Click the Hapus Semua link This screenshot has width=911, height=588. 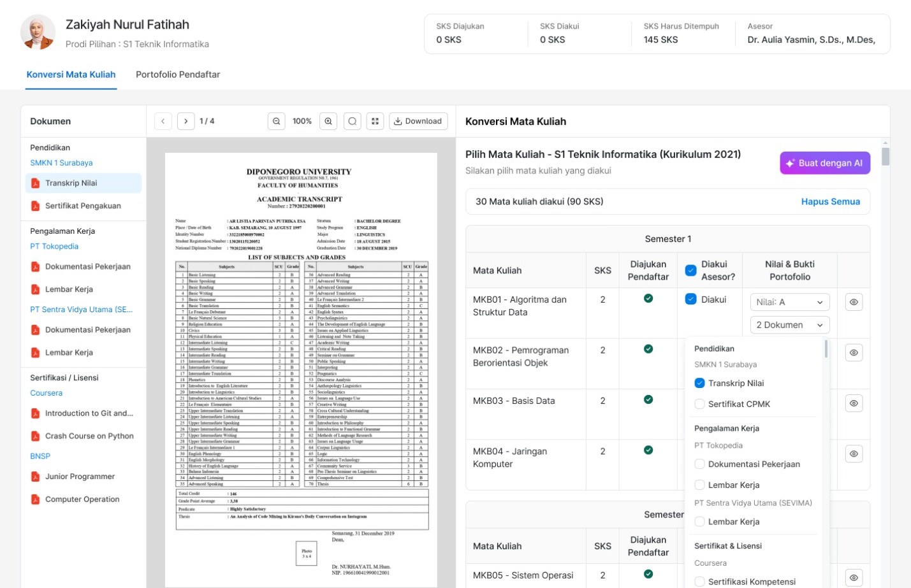click(830, 201)
